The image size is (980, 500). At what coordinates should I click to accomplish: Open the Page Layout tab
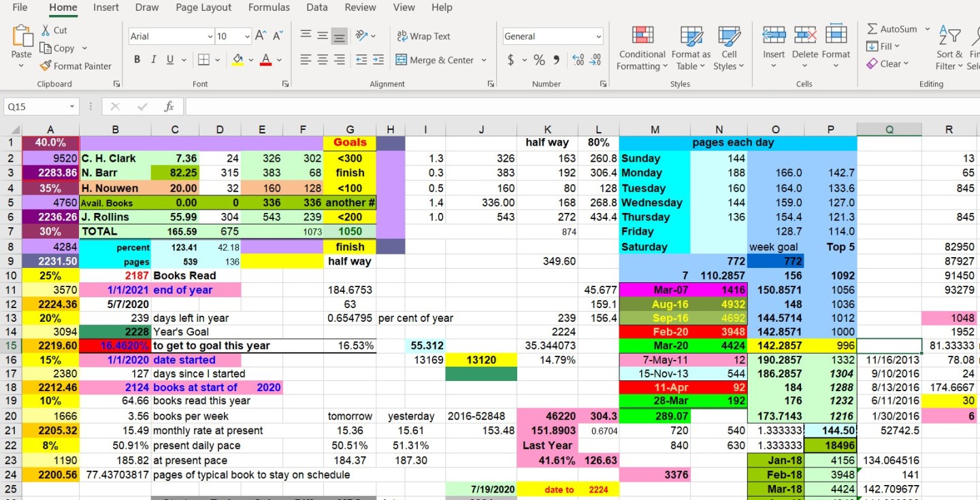[203, 7]
